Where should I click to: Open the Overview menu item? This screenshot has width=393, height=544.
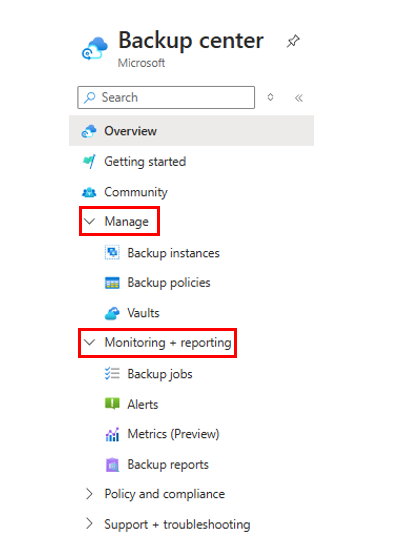(191, 131)
